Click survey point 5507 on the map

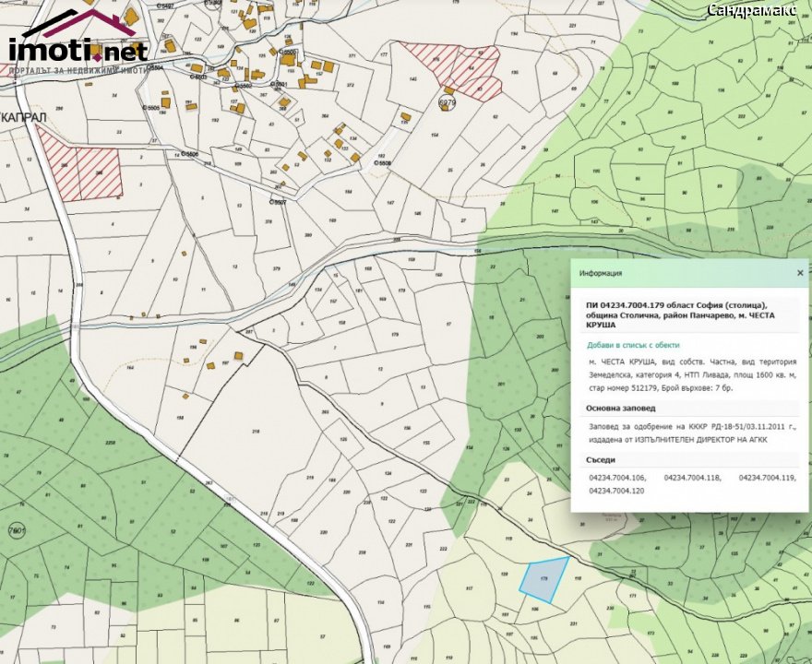tap(278, 202)
